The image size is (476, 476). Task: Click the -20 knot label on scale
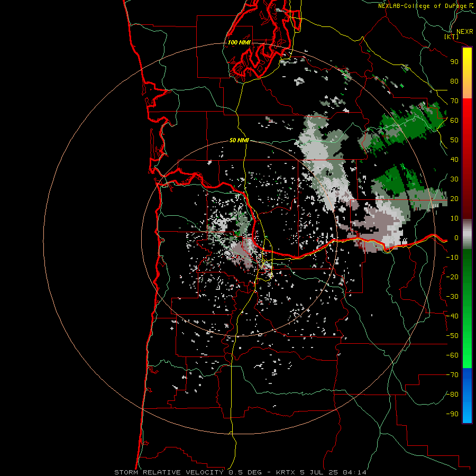(x=452, y=277)
